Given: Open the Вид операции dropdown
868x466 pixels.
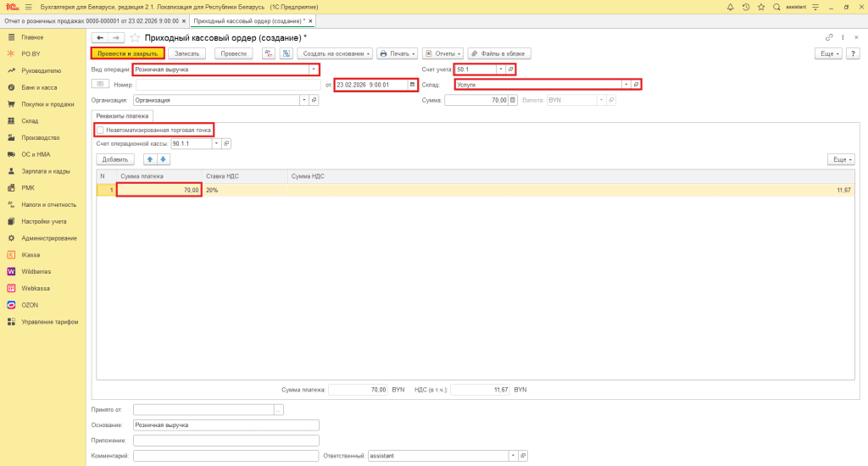Looking at the screenshot, I should pos(314,69).
